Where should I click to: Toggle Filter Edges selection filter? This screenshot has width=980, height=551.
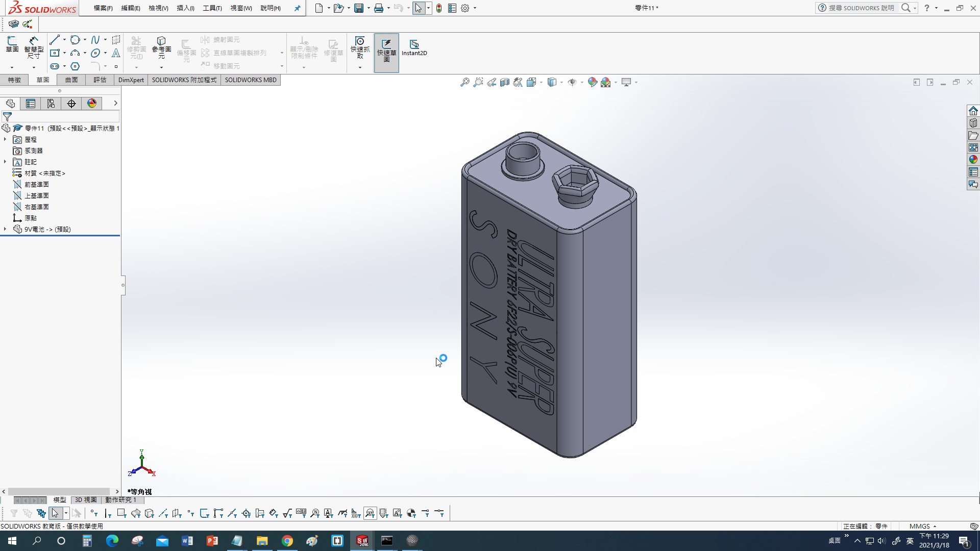click(x=108, y=513)
